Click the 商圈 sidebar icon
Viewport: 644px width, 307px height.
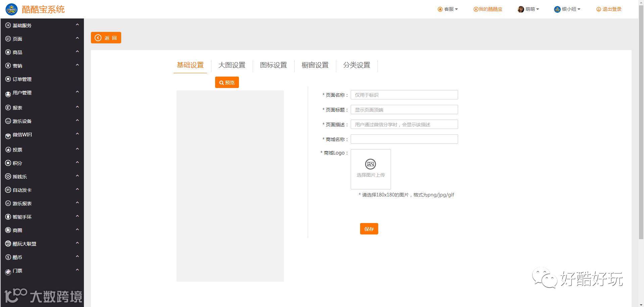click(8, 230)
